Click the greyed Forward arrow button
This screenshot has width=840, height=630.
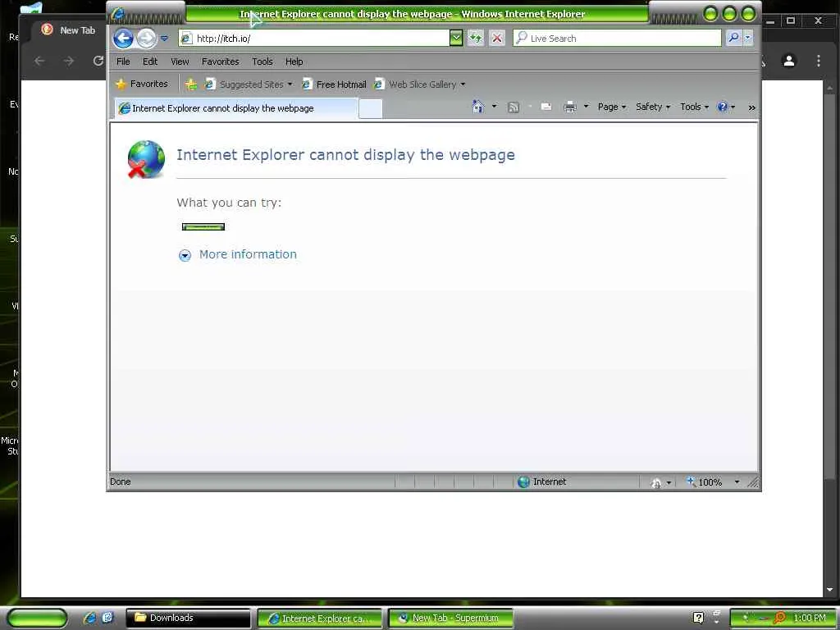(146, 38)
